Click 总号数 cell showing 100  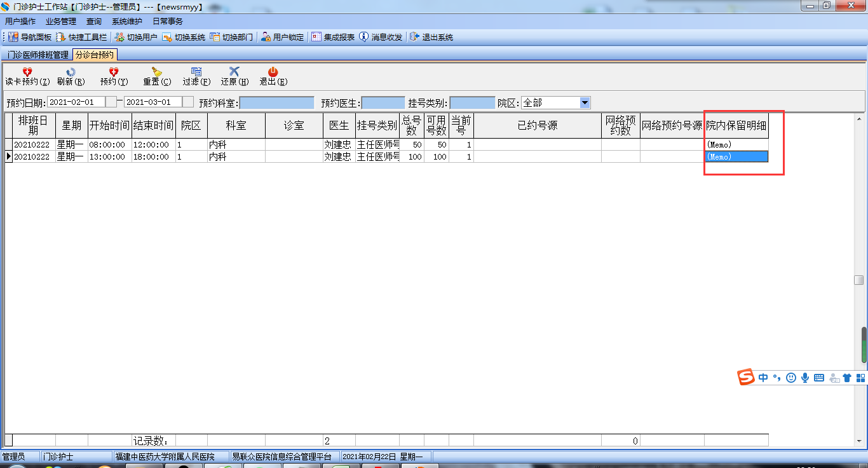point(412,157)
